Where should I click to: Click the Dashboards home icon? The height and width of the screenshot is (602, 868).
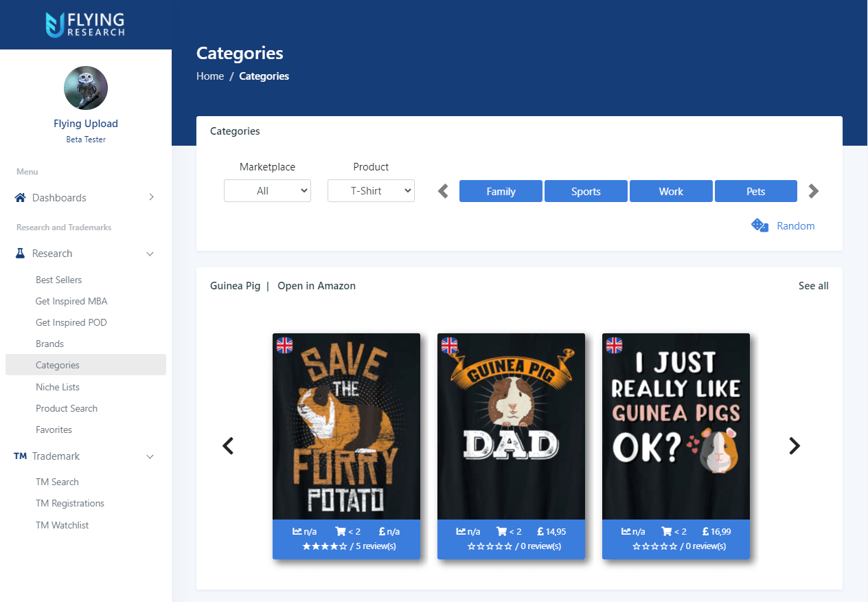[20, 198]
